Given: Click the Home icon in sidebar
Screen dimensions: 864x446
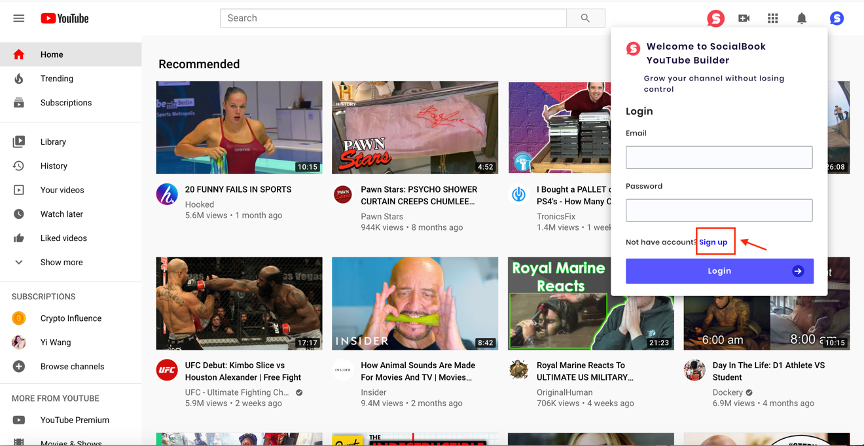Looking at the screenshot, I should [x=19, y=55].
